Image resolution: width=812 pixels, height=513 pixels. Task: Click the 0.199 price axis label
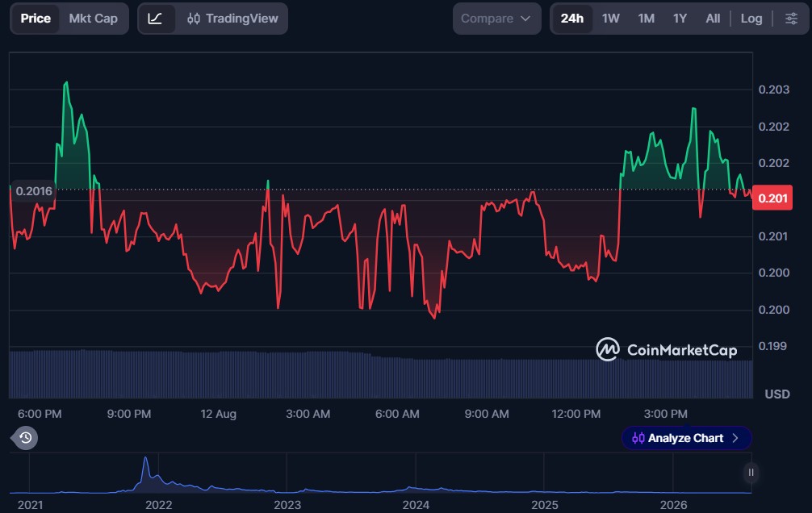[x=772, y=346]
